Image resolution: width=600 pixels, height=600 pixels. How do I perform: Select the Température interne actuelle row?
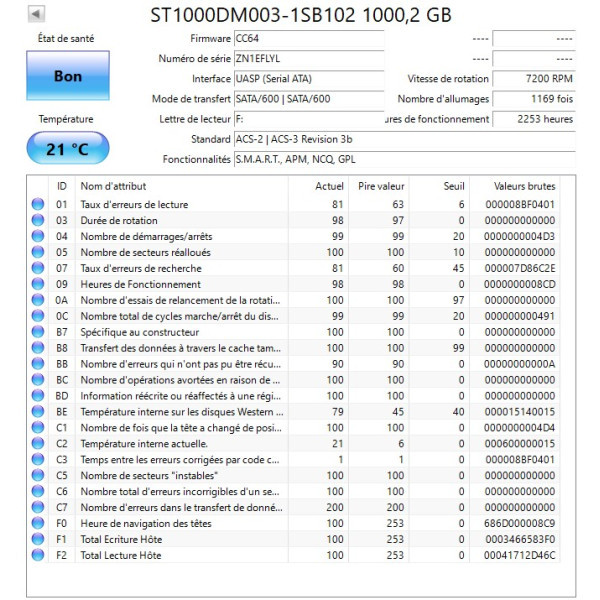coord(293,443)
